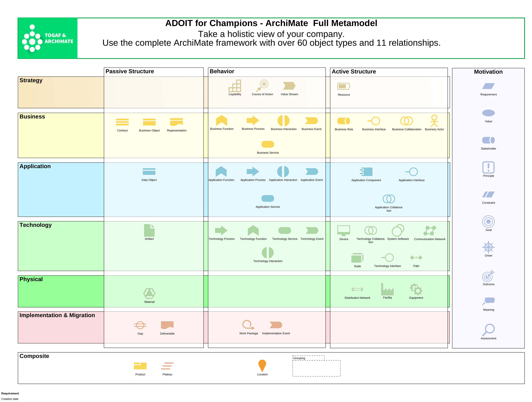Click the Equipment gears icon
The width and height of the screenshot is (532, 402).
point(416,289)
